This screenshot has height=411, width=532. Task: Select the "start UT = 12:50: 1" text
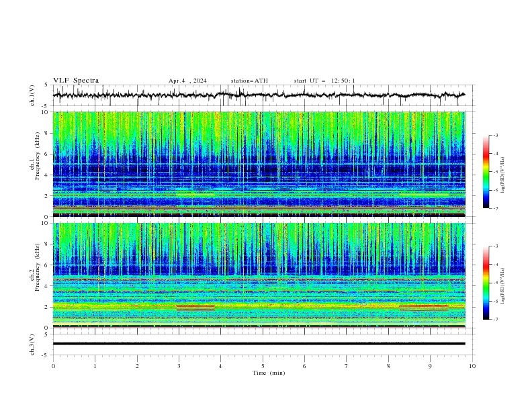coord(324,81)
